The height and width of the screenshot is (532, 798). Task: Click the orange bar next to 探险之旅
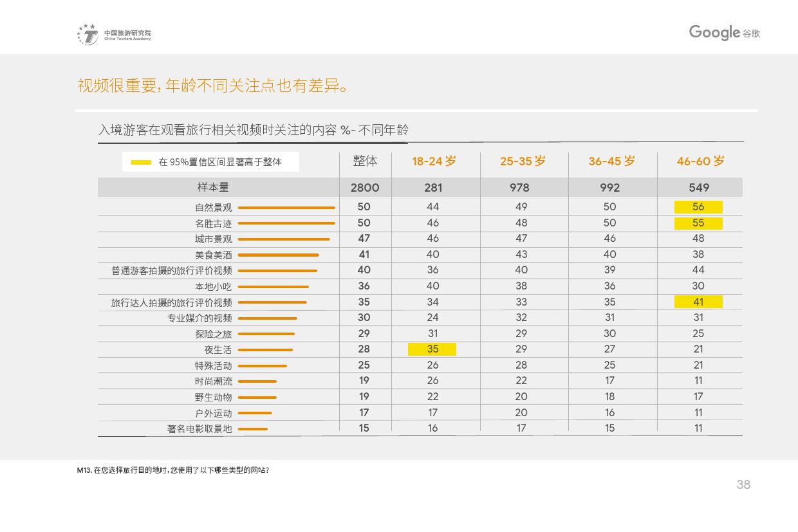click(266, 334)
